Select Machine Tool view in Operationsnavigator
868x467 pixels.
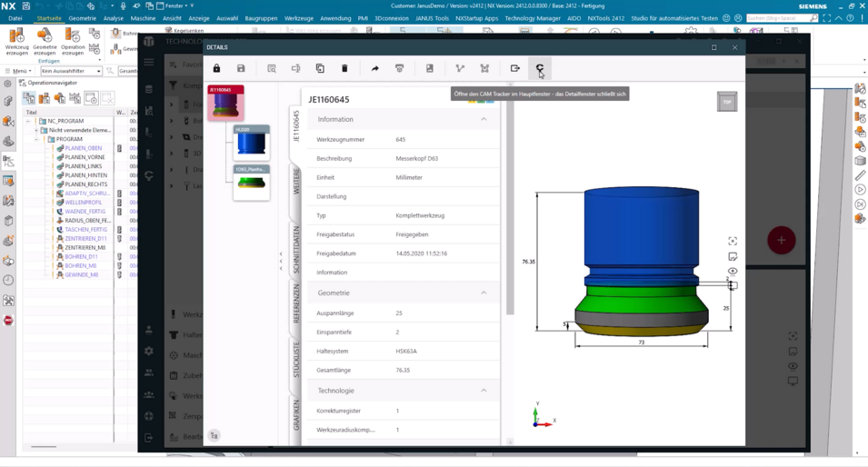point(45,98)
